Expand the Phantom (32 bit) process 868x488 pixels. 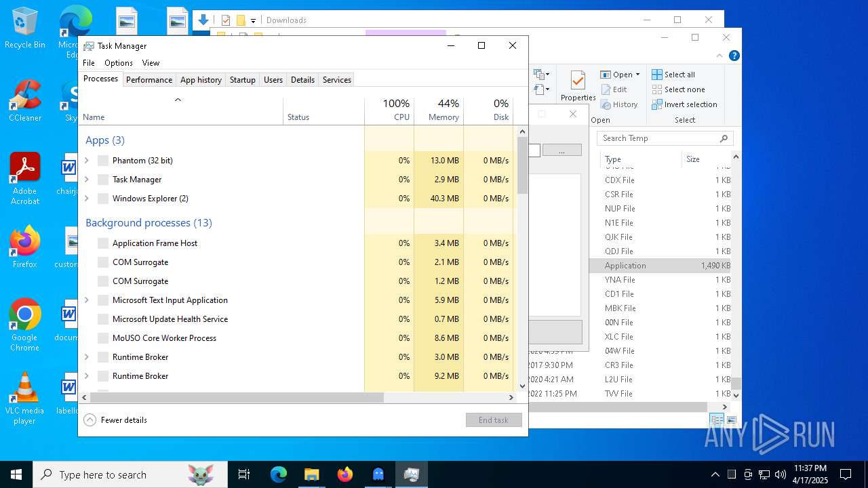pyautogui.click(x=87, y=161)
